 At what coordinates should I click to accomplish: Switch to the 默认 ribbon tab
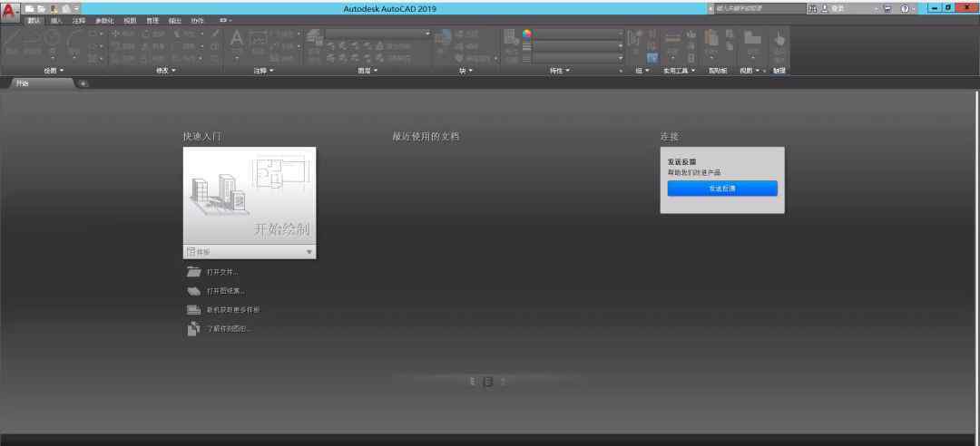point(34,21)
